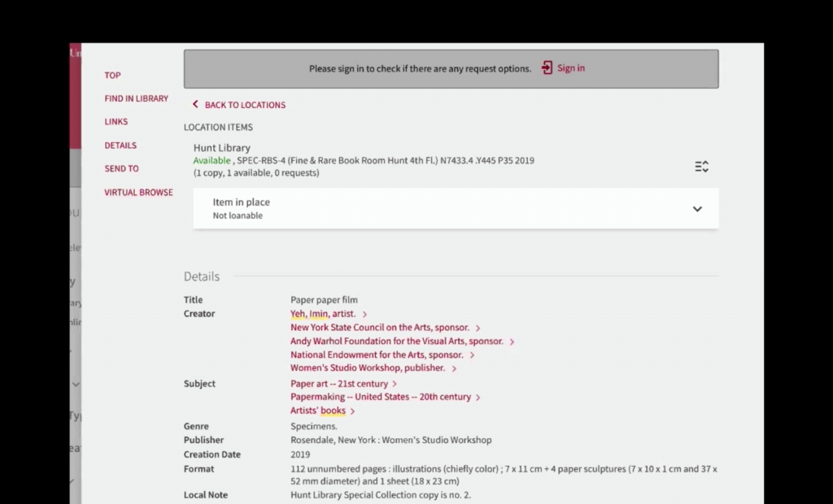833x504 pixels.
Task: Open Andy Warhol Foundation sponsor link
Action: [x=397, y=341]
